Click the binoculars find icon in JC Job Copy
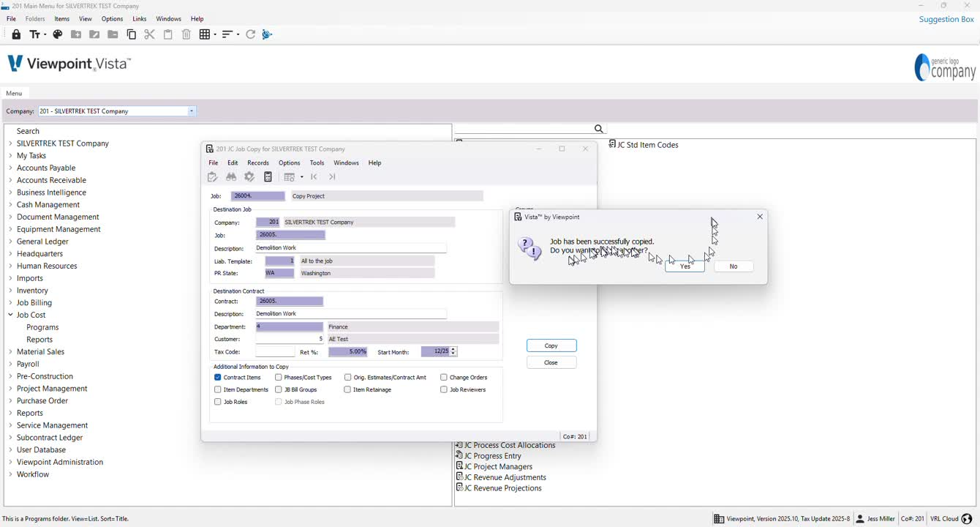 (231, 177)
